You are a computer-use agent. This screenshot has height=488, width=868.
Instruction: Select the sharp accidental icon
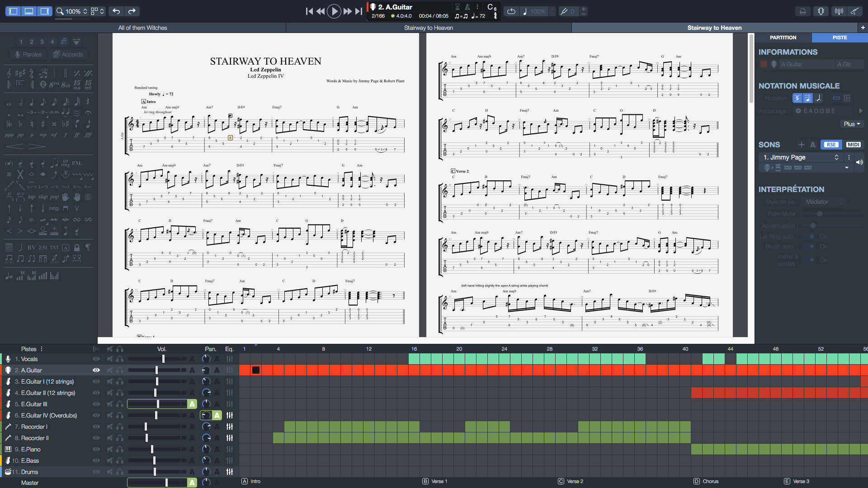tap(42, 124)
